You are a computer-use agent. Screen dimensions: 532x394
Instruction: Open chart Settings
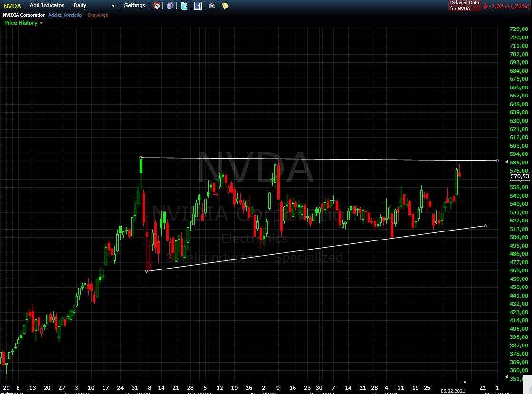(135, 5)
